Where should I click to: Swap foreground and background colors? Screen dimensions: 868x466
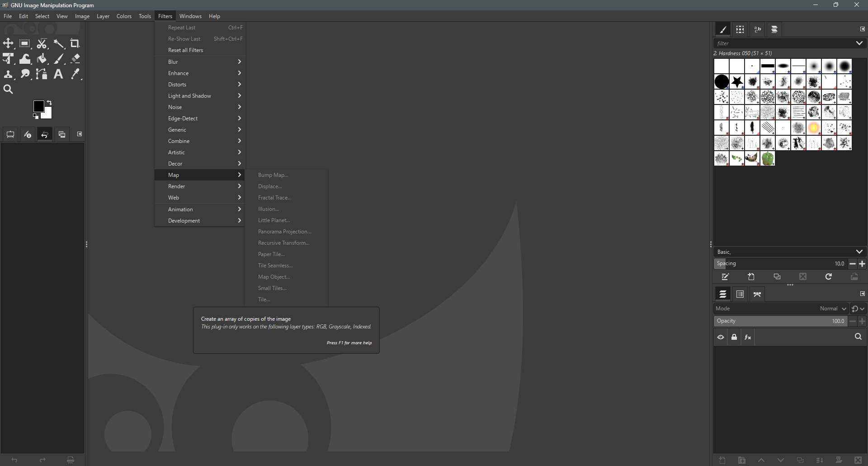point(50,103)
